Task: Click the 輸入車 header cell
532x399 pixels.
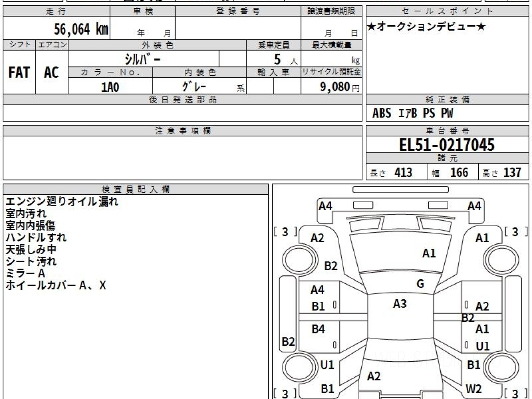Action: 274,72
